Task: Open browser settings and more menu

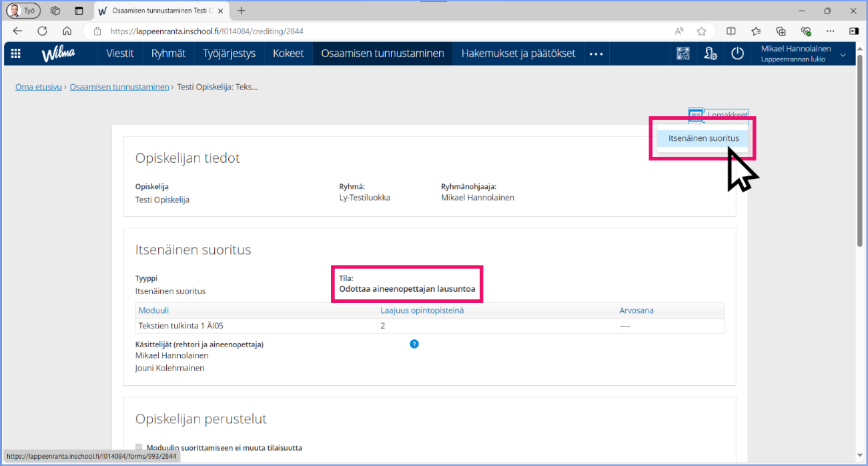Action: (x=830, y=31)
